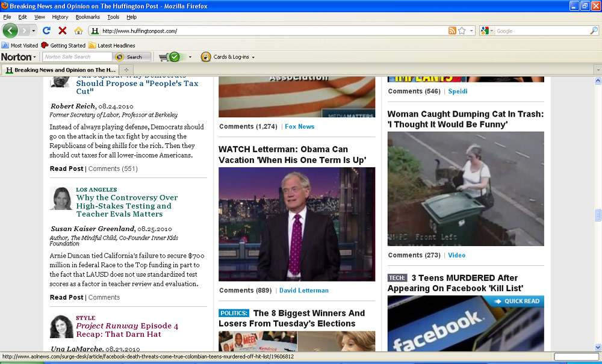Open the STYLE section label

coord(85,318)
